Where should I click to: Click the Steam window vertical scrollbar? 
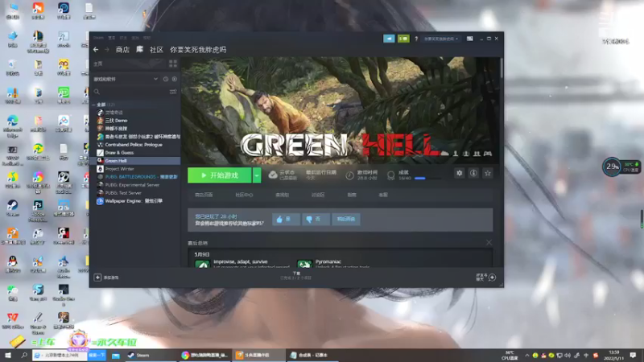(x=501, y=68)
